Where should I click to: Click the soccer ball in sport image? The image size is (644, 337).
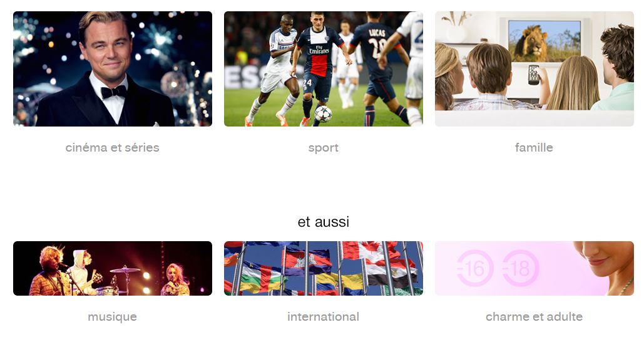pyautogui.click(x=323, y=114)
